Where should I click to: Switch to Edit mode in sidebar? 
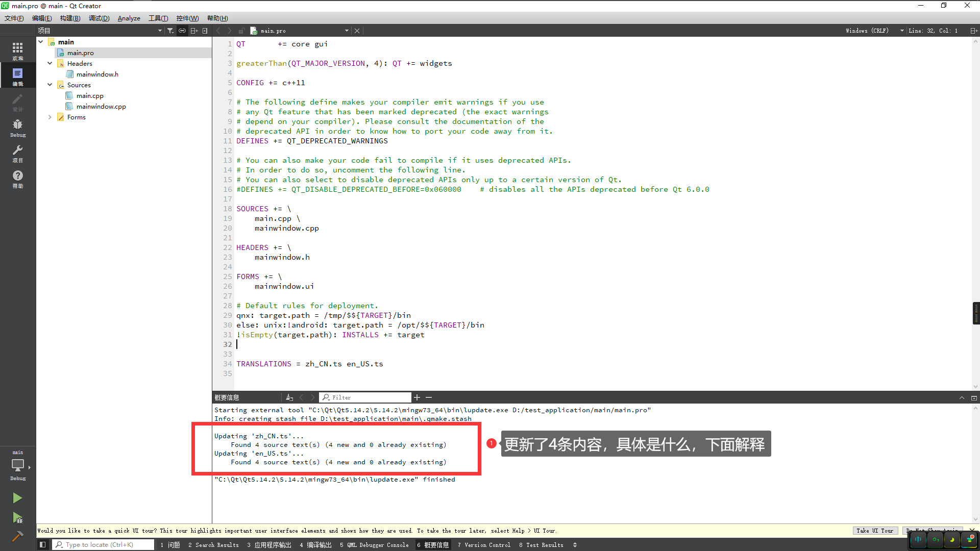pyautogui.click(x=18, y=76)
